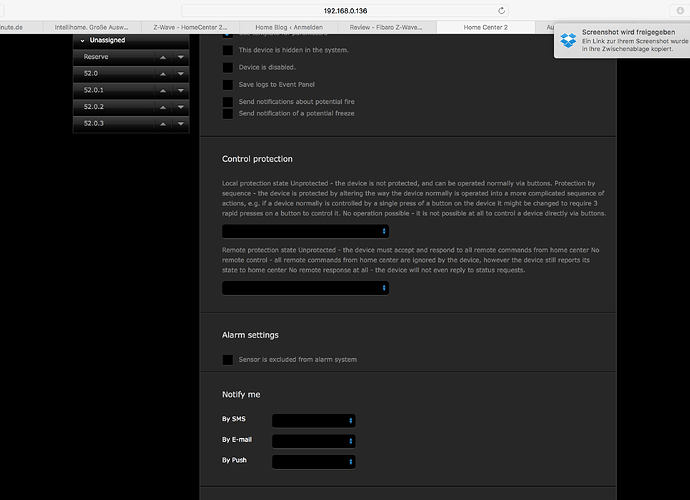Check 'This device is hidden in the system'
Image resolution: width=690 pixels, height=500 pixels.
[228, 50]
